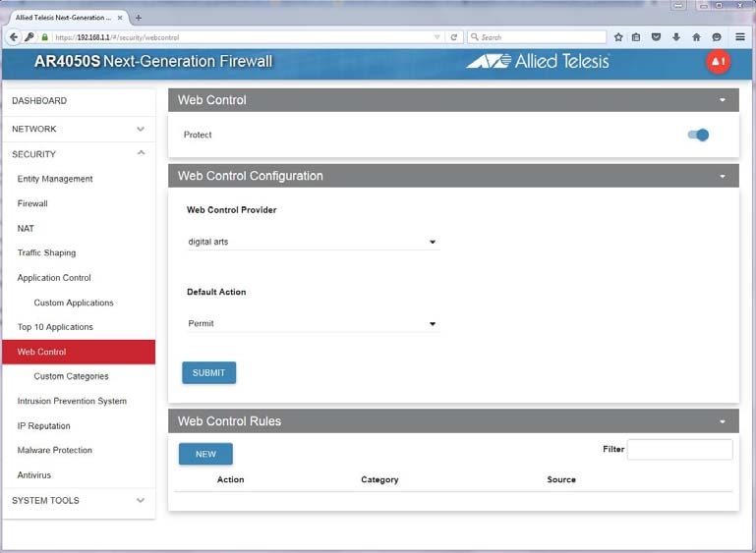This screenshot has width=756, height=553.
Task: Click the red alert notification icon
Action: coord(718,62)
